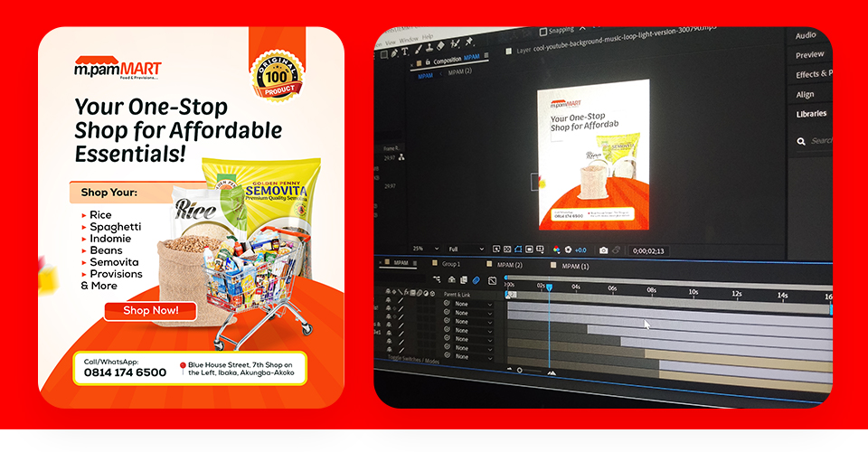Viewport: 868px width, 452px height.
Task: Click the Show Snapshot icon
Action: [x=616, y=250]
